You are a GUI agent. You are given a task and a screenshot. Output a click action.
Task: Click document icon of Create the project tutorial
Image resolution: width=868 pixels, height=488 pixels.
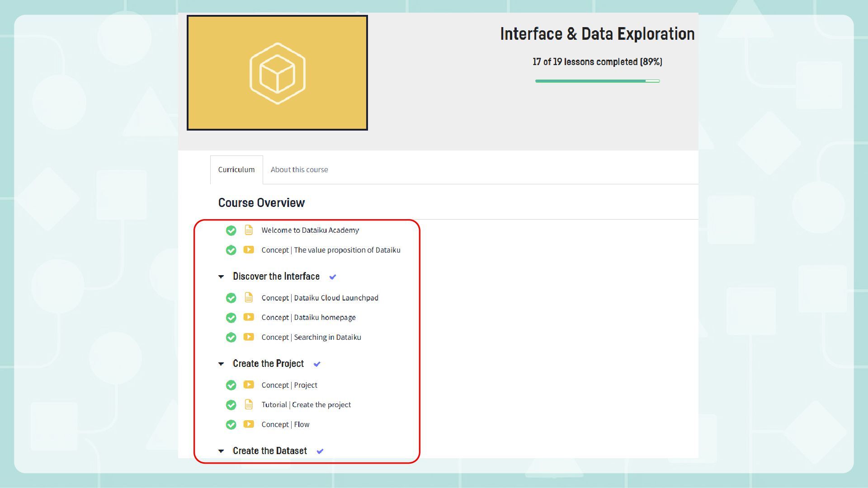[249, 404]
